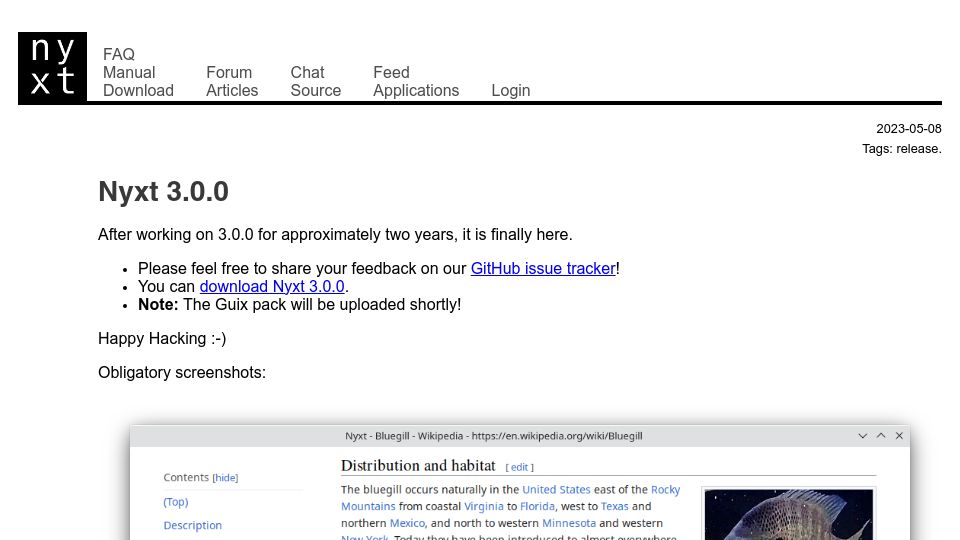Click the screenshot window maximize chevron
960x540 pixels.
(x=881, y=436)
